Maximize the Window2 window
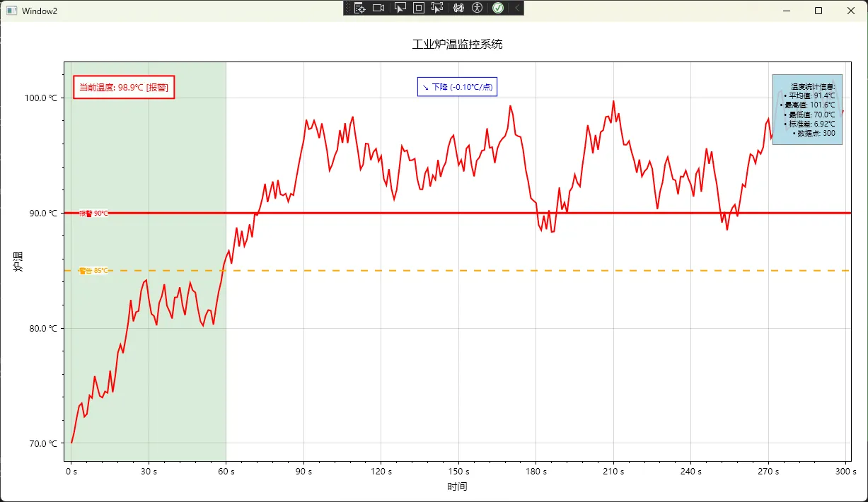868x502 pixels. pos(818,11)
